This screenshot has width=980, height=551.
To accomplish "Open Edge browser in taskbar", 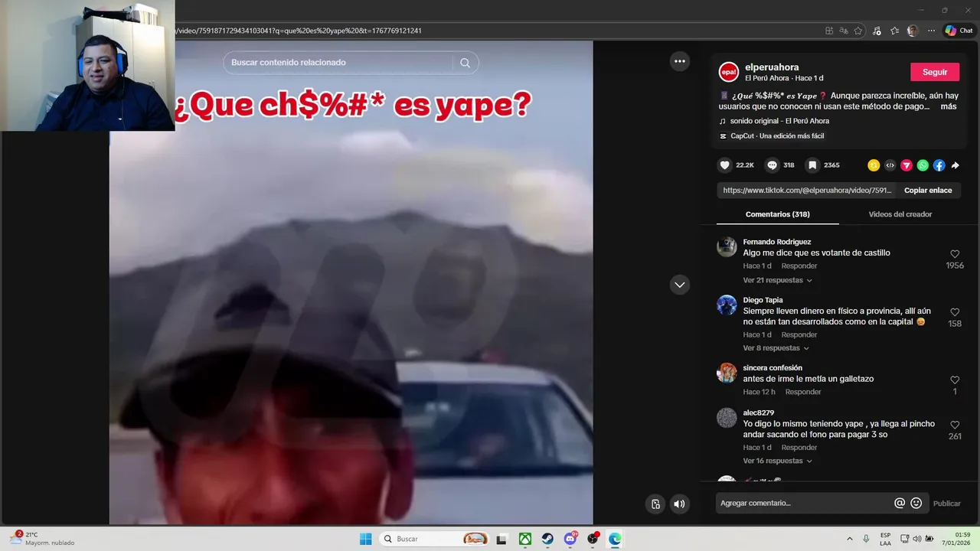I will click(615, 539).
